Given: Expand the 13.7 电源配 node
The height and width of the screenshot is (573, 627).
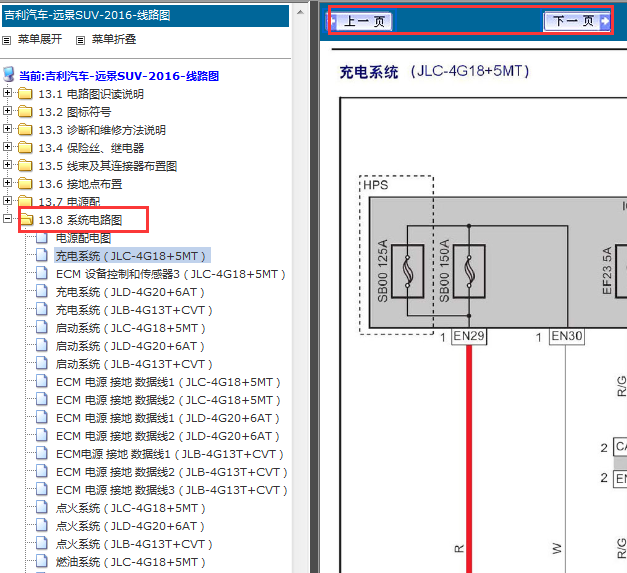Looking at the screenshot, I should (x=7, y=201).
